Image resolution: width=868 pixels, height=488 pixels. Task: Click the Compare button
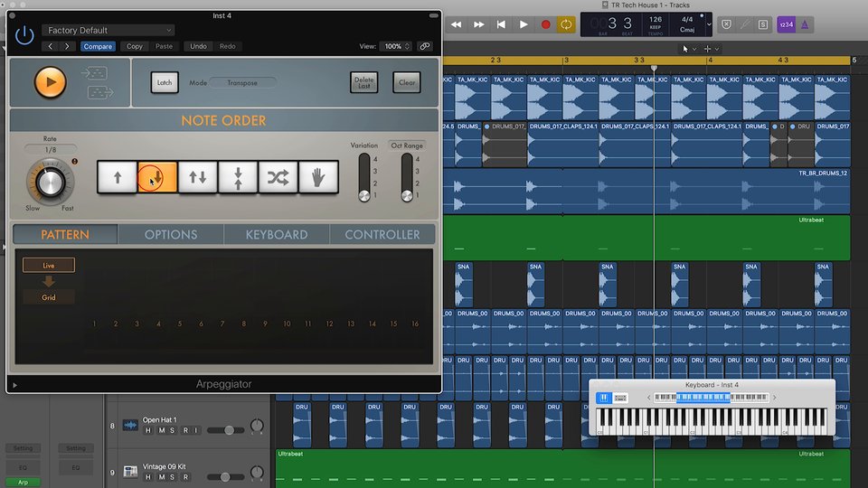(98, 46)
